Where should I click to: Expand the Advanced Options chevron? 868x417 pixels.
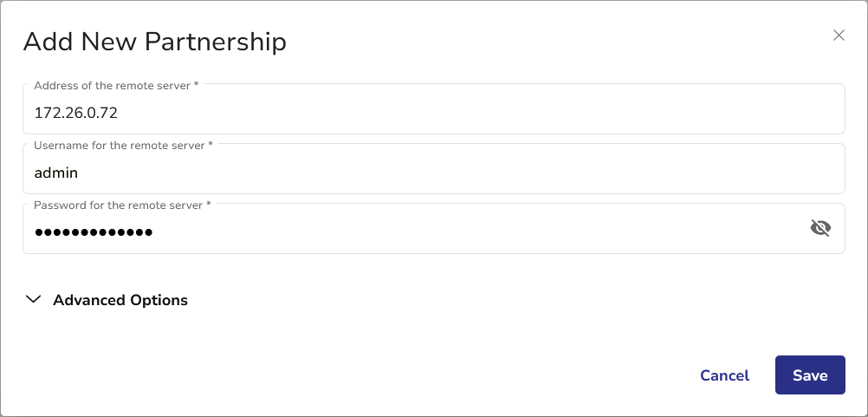tap(34, 300)
